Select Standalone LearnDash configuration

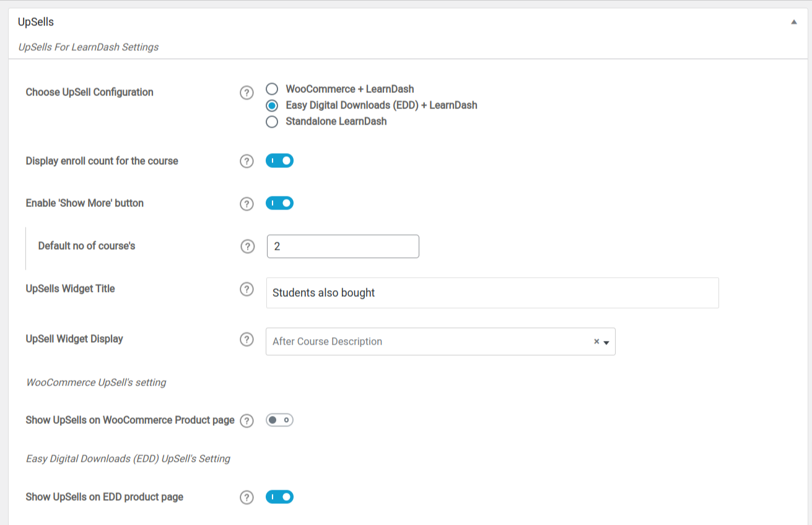click(272, 121)
